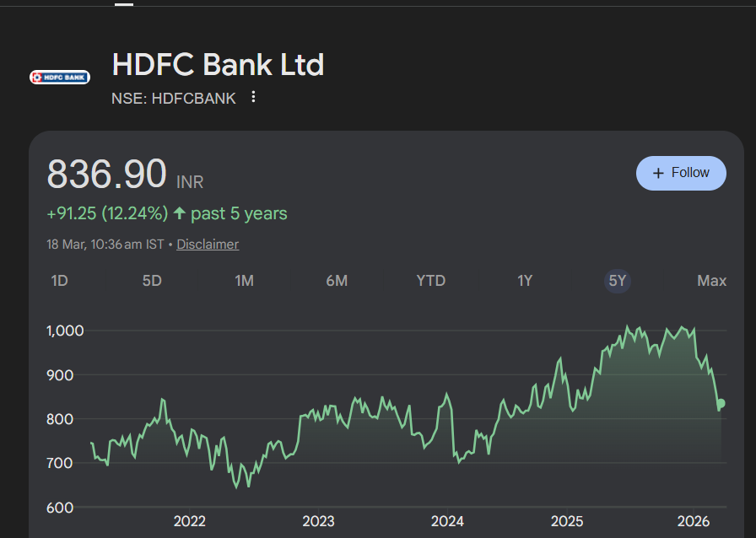
Task: Click the 1,000 y-axis label
Action: click(x=65, y=331)
